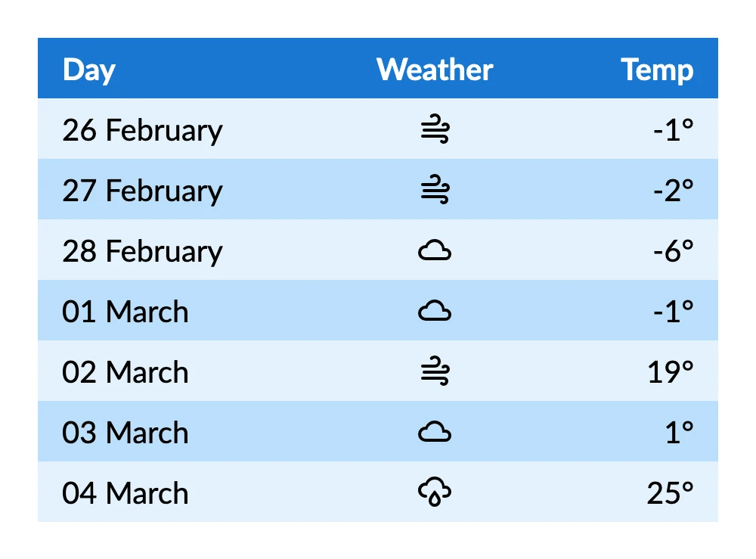Click the wind icon for 02 March
Screen dimensions: 756x559
435,371
